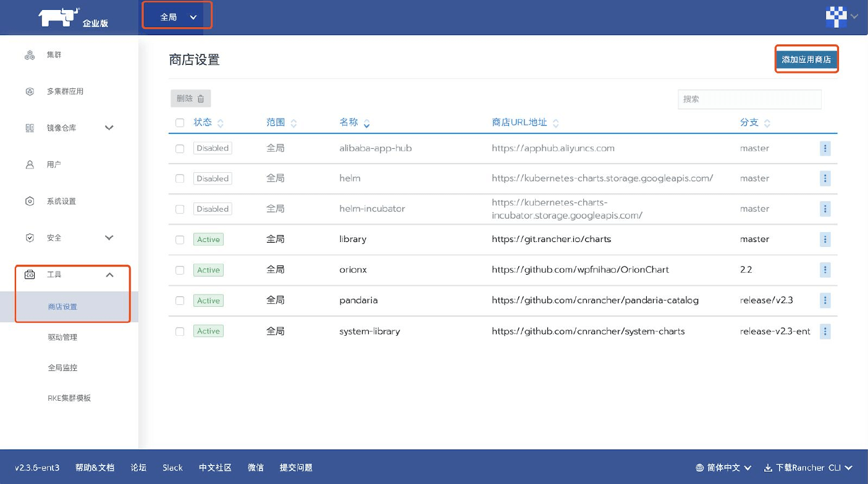The height and width of the screenshot is (484, 868).
Task: Check the select-all checkbox in the table header
Action: pyautogui.click(x=180, y=122)
